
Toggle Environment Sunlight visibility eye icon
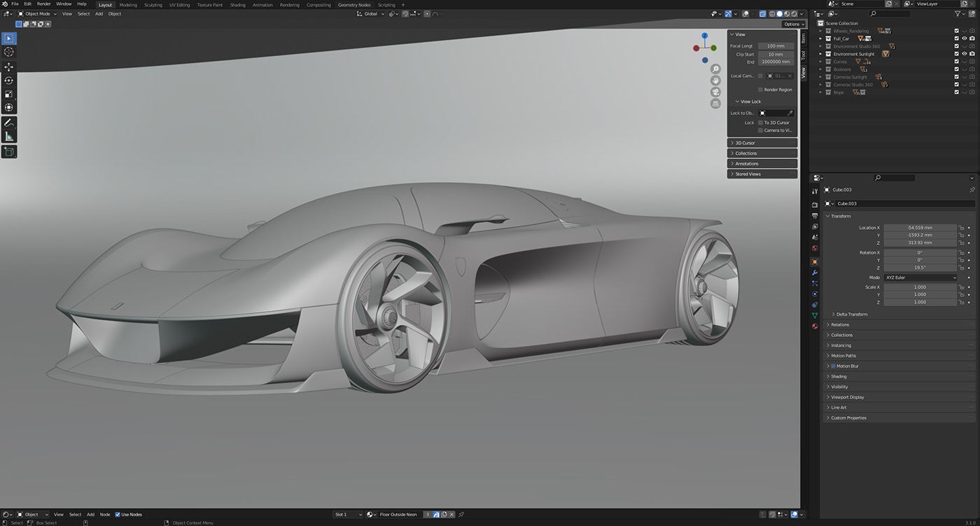pyautogui.click(x=965, y=54)
